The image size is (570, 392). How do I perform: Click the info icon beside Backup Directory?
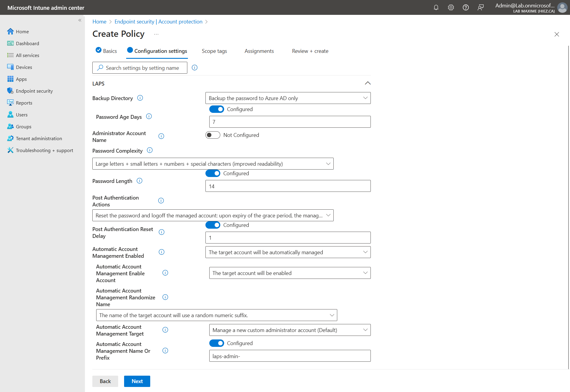[140, 98]
